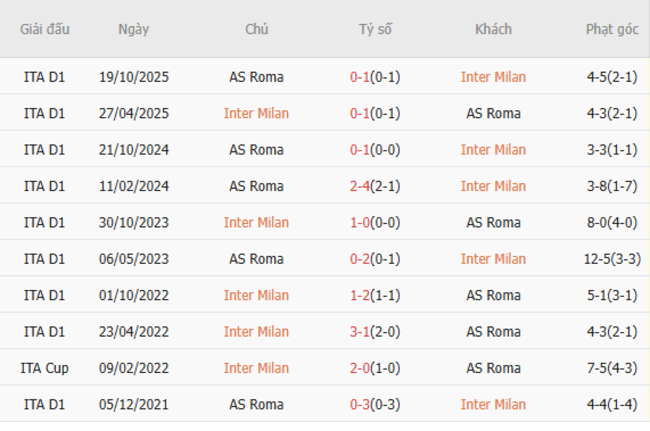Image resolution: width=650 pixels, height=431 pixels.
Task: Click the 3-1(2-0) score result
Action: click(x=375, y=331)
